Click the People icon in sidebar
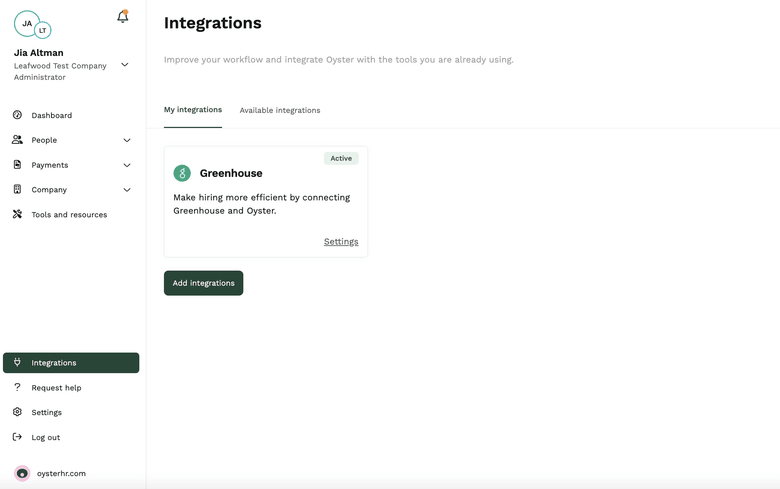Viewport: 780px width, 489px height. pyautogui.click(x=17, y=140)
